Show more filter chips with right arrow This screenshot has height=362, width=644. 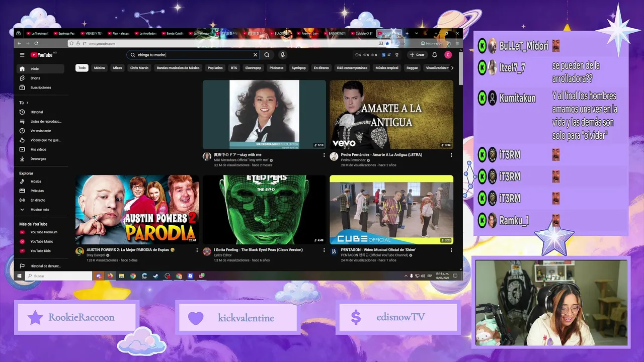pyautogui.click(x=452, y=68)
